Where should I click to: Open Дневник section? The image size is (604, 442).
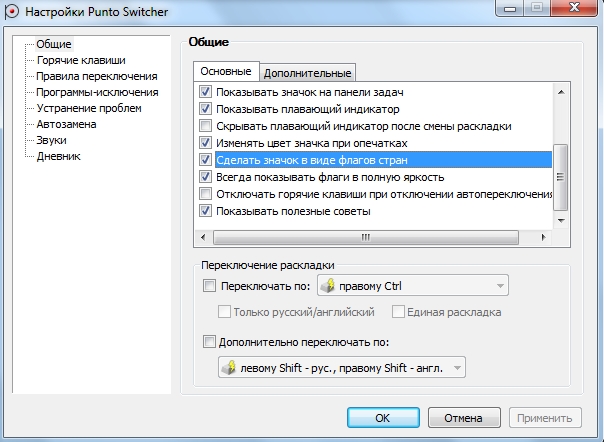point(58,156)
